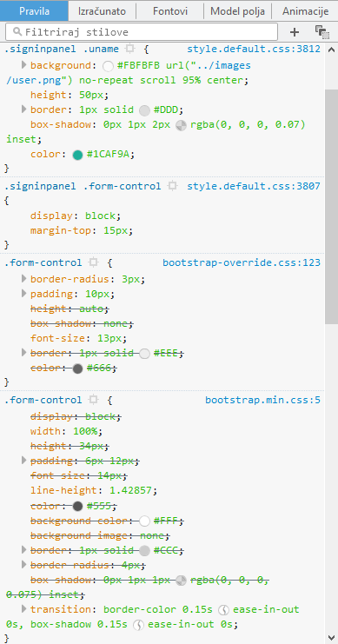The width and height of the screenshot is (338, 644).
Task: Click highlighter icon for bootstrap-override .form-control rule
Action: click(94, 262)
